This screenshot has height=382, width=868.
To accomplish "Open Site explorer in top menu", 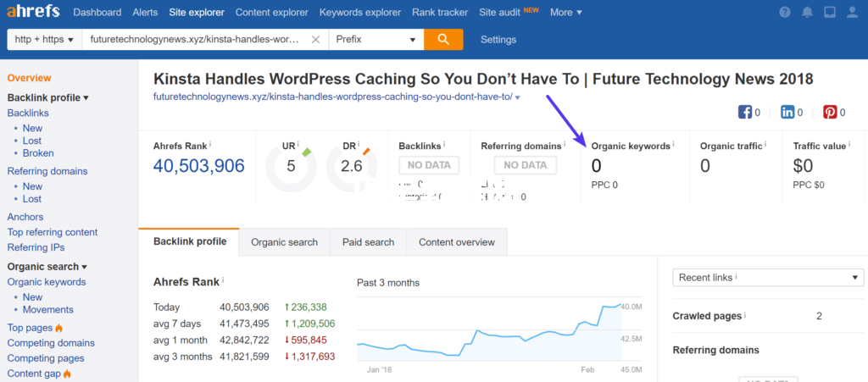I will [x=197, y=12].
